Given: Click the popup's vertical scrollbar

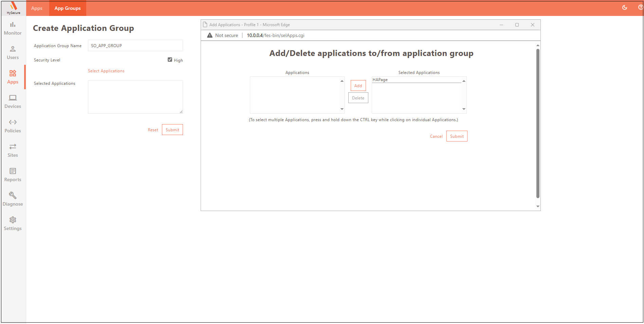Looking at the screenshot, I should [x=537, y=122].
